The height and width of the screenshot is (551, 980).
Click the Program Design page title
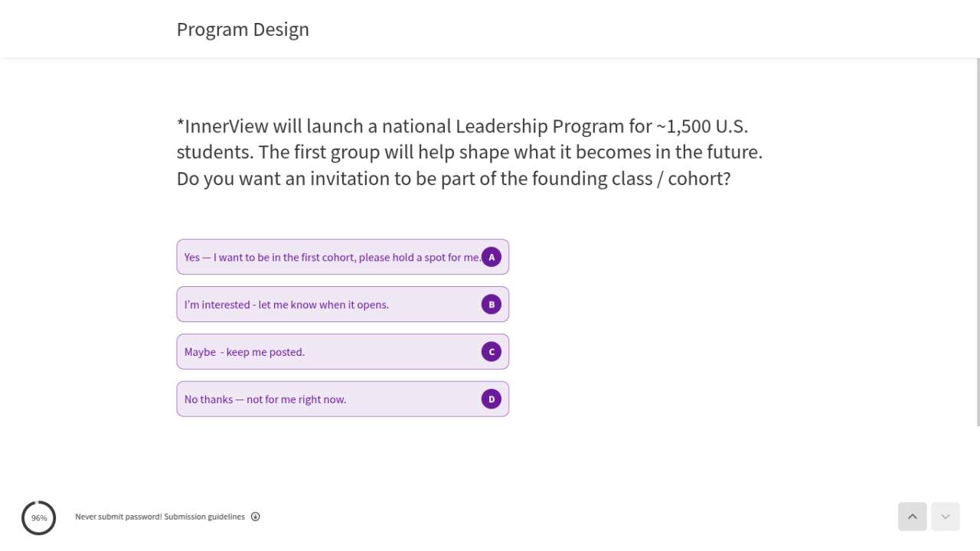tap(243, 29)
